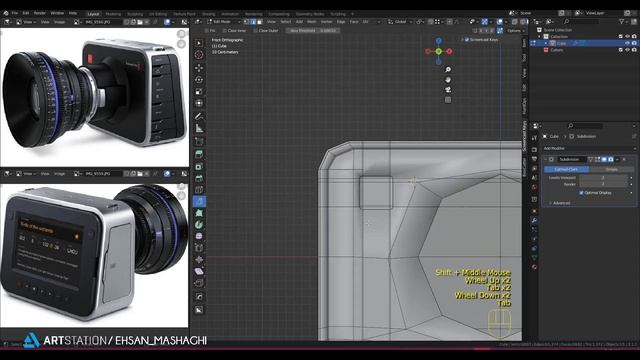Remove the Subdivision modifier with X
This screenshot has width=640, height=360.
coord(624,159)
